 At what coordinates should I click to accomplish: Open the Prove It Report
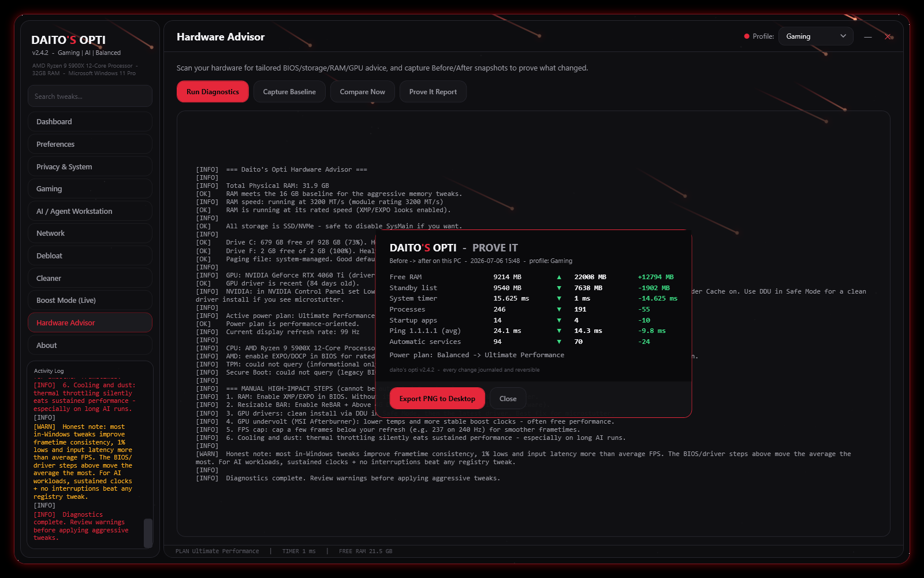pyautogui.click(x=433, y=92)
